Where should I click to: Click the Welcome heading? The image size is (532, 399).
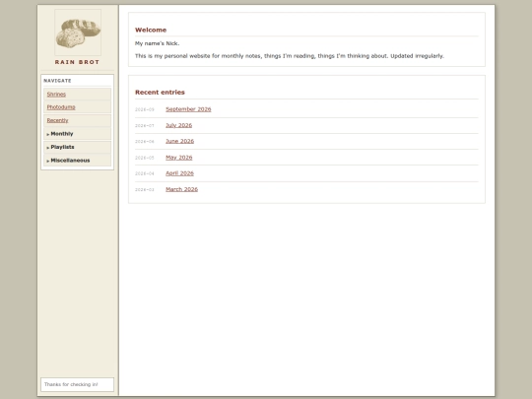click(151, 30)
